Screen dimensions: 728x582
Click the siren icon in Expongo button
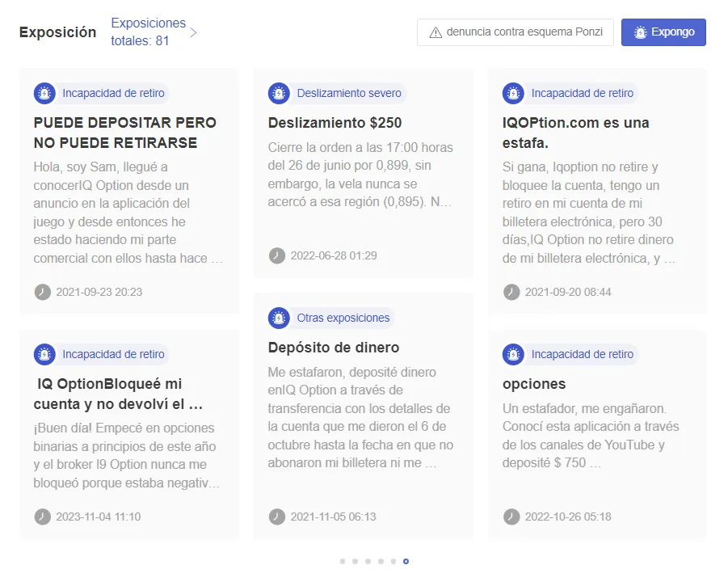pos(641,32)
